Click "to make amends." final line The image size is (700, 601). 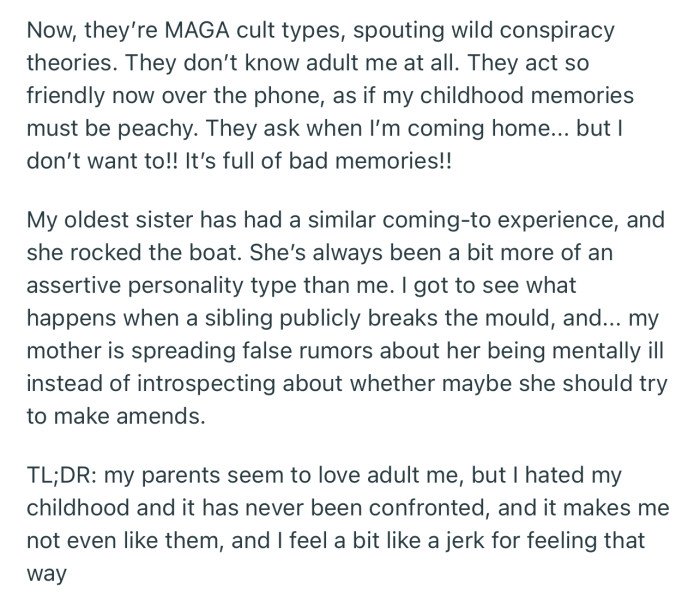tap(116, 417)
